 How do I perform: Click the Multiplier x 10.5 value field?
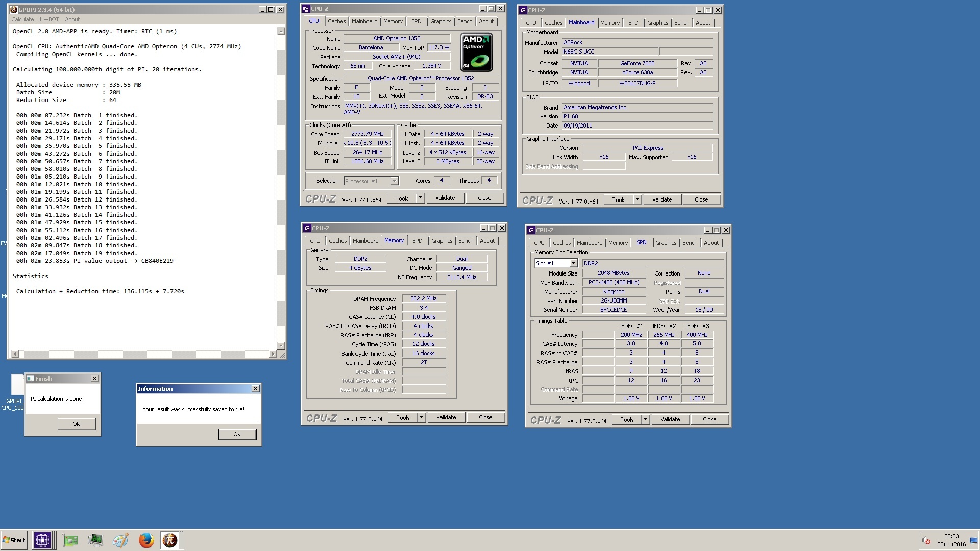pos(367,143)
